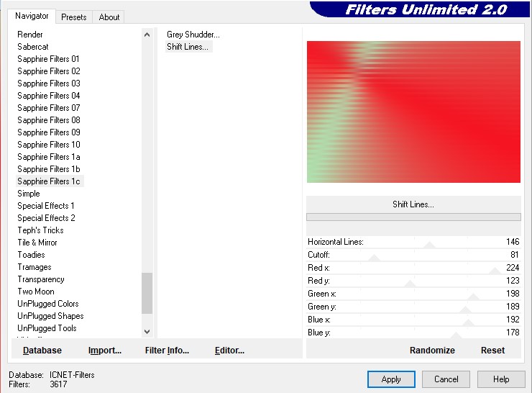
Task: Open Filter Info dialog
Action: click(167, 351)
